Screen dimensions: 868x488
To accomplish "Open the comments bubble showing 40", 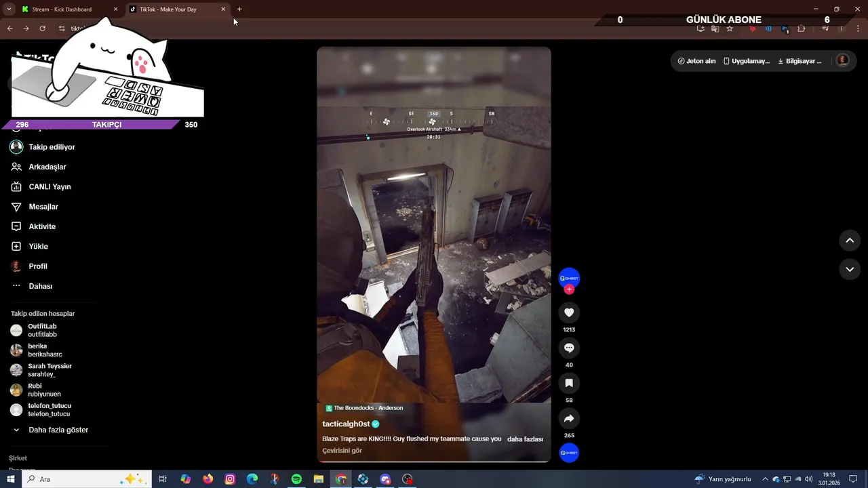I will 569,348.
